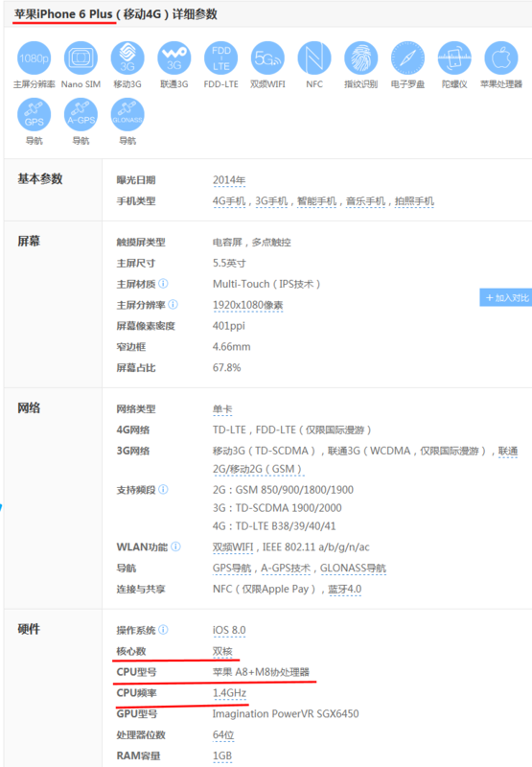Open the iOS 8.0 link
Image resolution: width=532 pixels, height=767 pixels.
(x=229, y=631)
